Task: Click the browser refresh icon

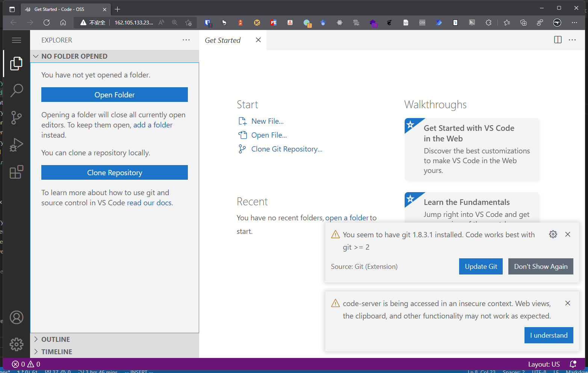Action: click(x=47, y=23)
